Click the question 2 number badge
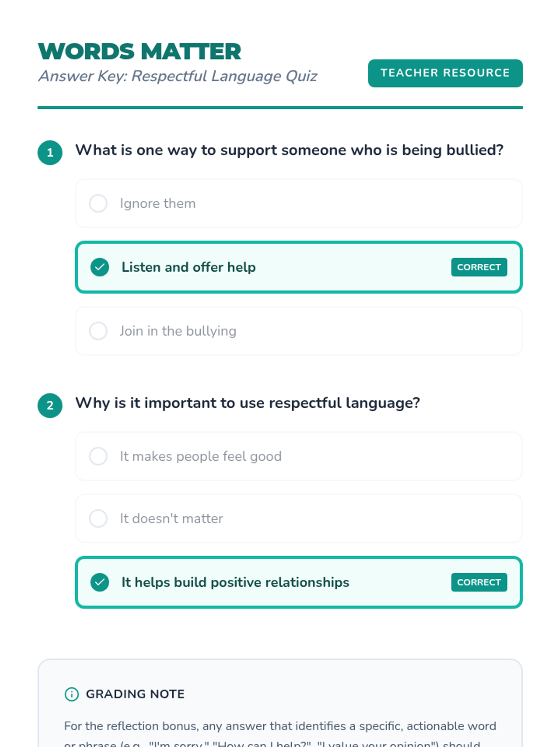The height and width of the screenshot is (747, 560). [x=50, y=405]
